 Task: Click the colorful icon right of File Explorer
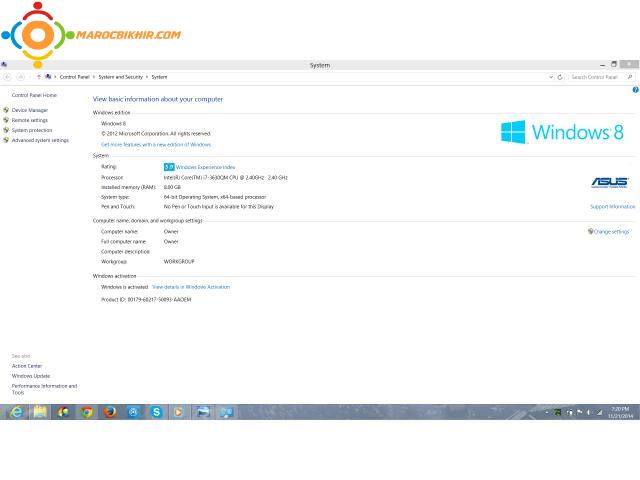[x=63, y=412]
